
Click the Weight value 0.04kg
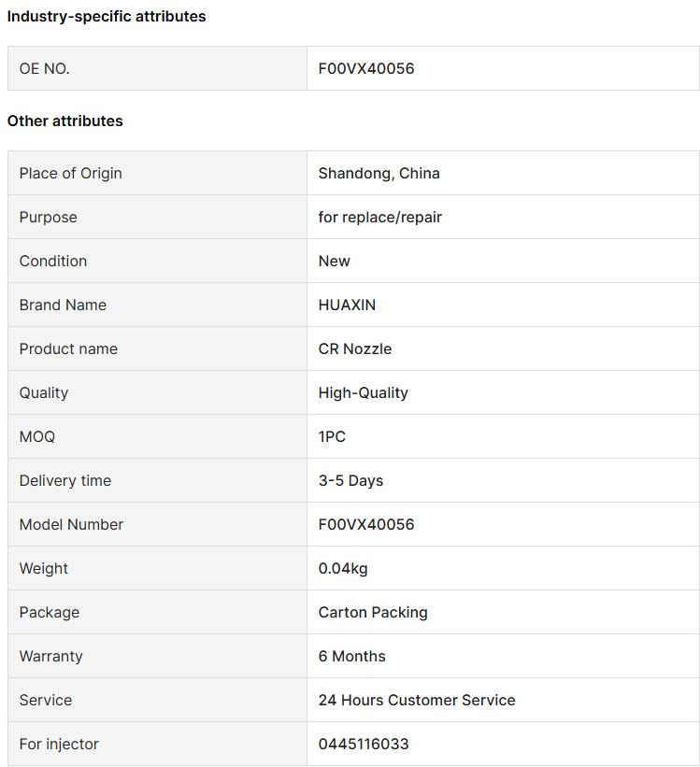(x=343, y=568)
